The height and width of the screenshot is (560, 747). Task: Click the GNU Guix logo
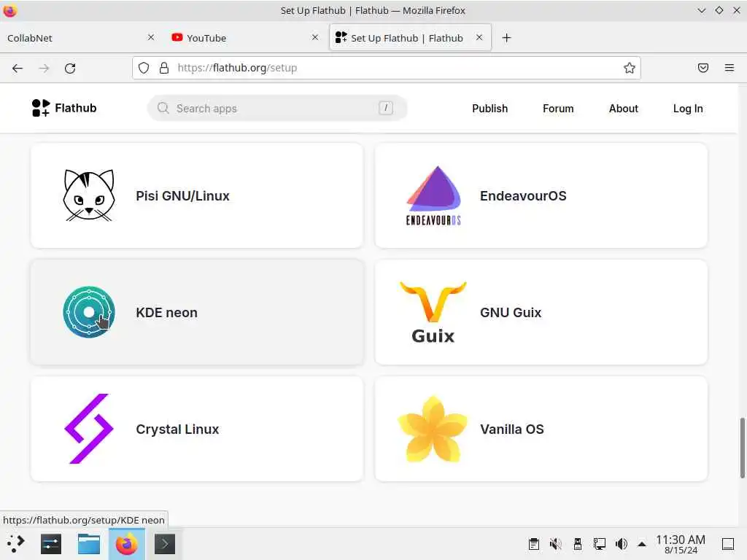pos(433,312)
